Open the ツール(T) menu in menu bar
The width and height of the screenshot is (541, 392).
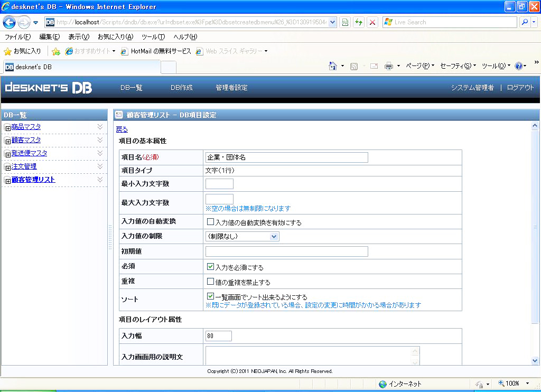(x=153, y=37)
